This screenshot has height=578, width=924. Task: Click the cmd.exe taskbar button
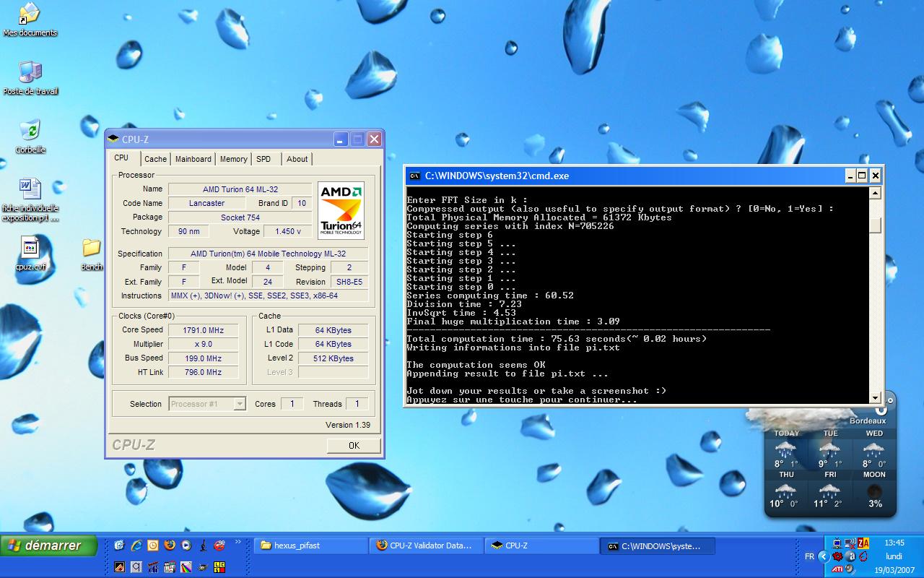[x=657, y=545]
